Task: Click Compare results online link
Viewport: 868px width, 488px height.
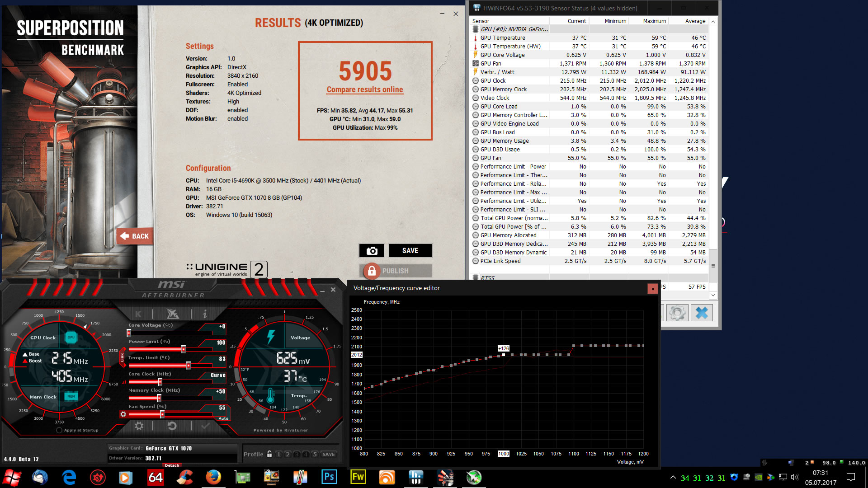Action: 365,89
